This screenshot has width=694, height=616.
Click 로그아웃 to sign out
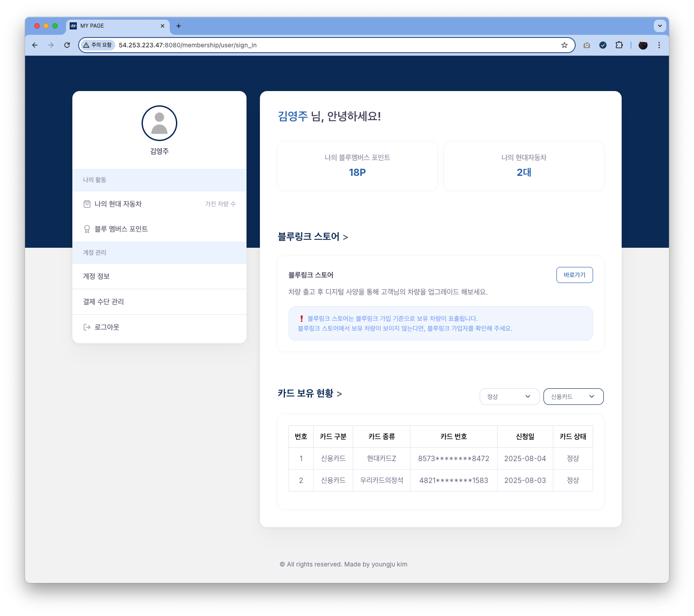pyautogui.click(x=159, y=327)
